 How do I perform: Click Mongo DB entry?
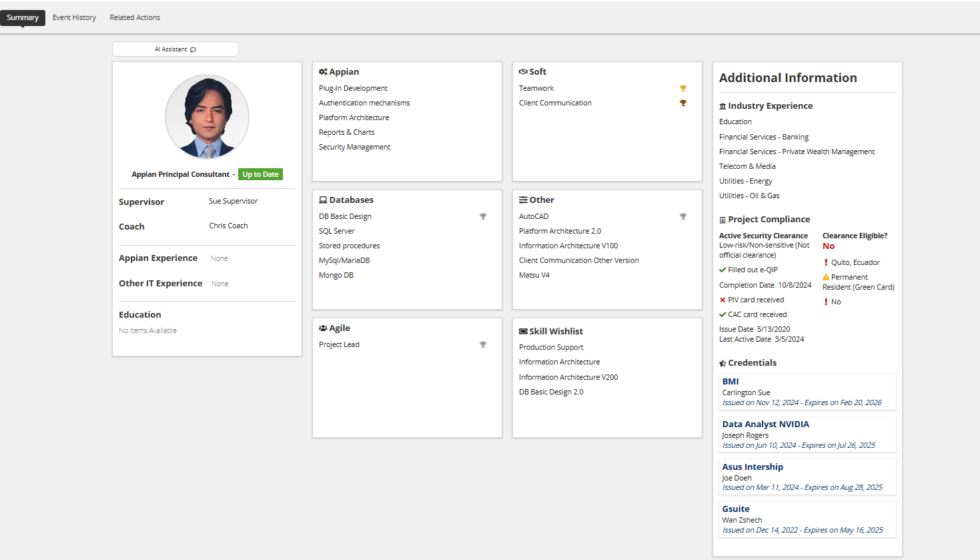coord(336,275)
